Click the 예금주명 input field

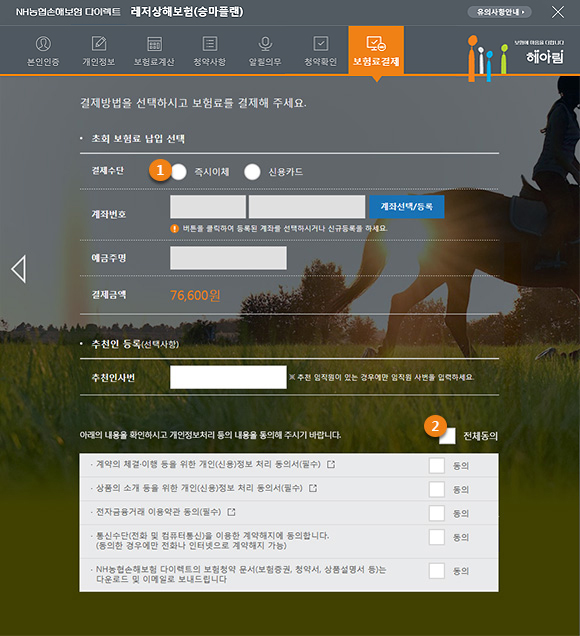(228, 258)
